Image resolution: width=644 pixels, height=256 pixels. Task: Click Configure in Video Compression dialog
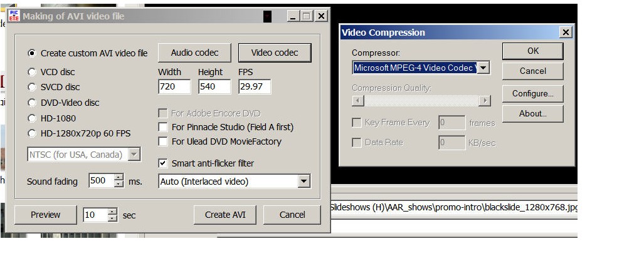532,93
